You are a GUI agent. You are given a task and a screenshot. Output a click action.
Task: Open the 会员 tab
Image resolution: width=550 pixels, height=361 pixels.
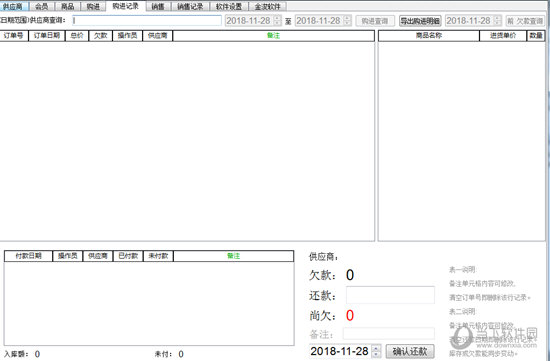pyautogui.click(x=41, y=6)
